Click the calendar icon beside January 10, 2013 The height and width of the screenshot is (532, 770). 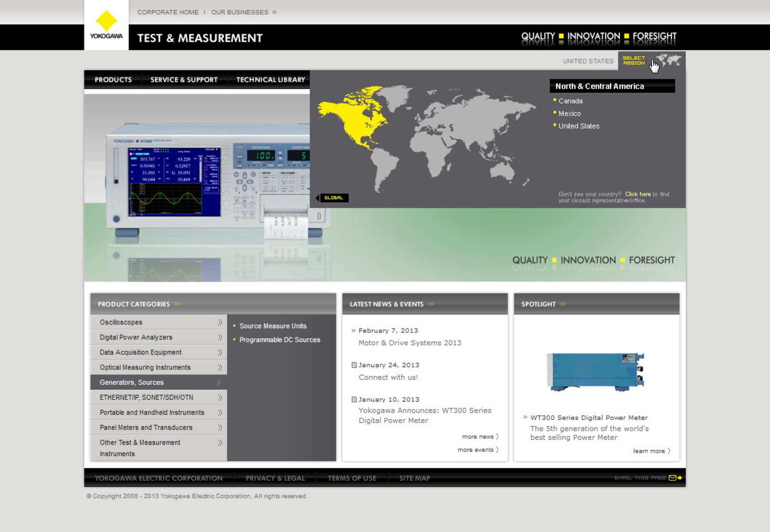point(354,400)
